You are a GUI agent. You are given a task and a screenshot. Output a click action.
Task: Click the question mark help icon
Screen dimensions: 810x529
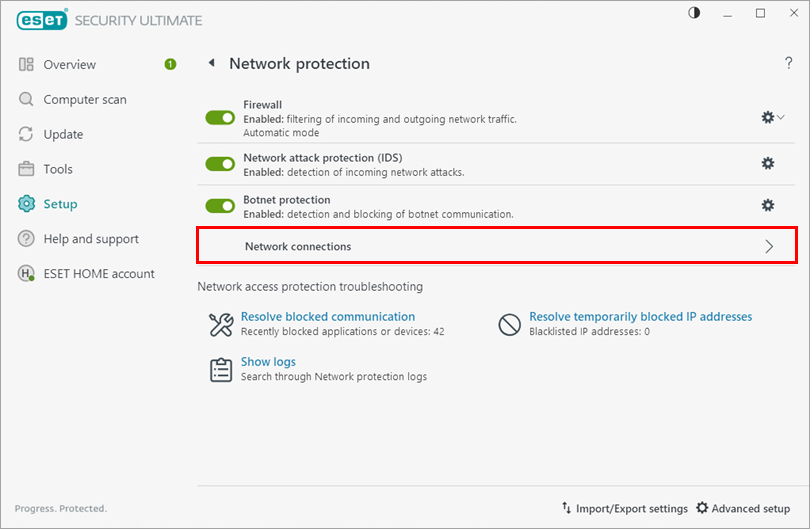point(788,64)
